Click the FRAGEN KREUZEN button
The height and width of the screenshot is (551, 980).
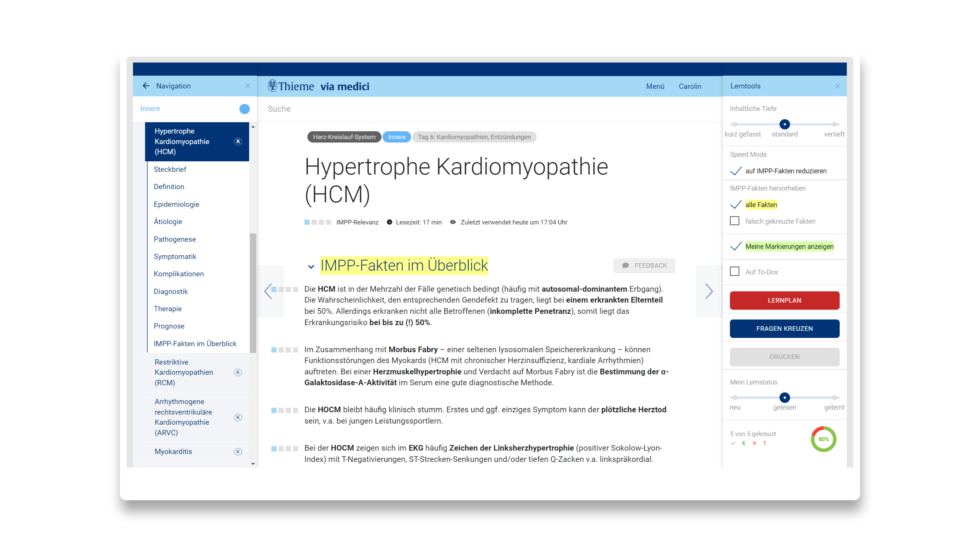click(x=784, y=328)
